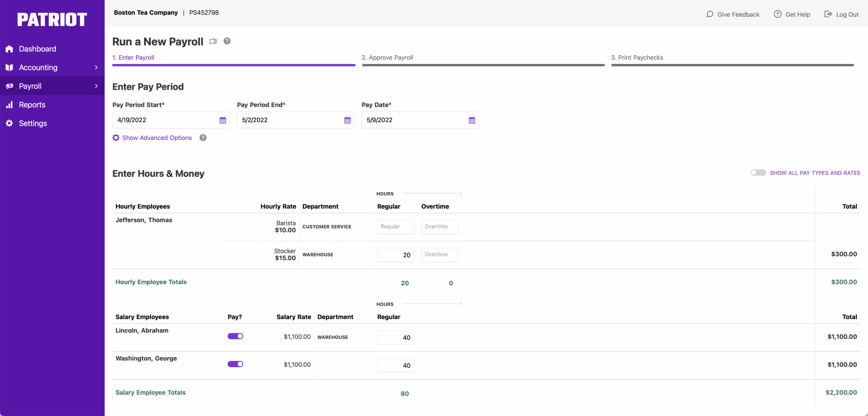Click the Regular hours field for the Barista row
This screenshot has height=416, width=868.
click(x=395, y=227)
